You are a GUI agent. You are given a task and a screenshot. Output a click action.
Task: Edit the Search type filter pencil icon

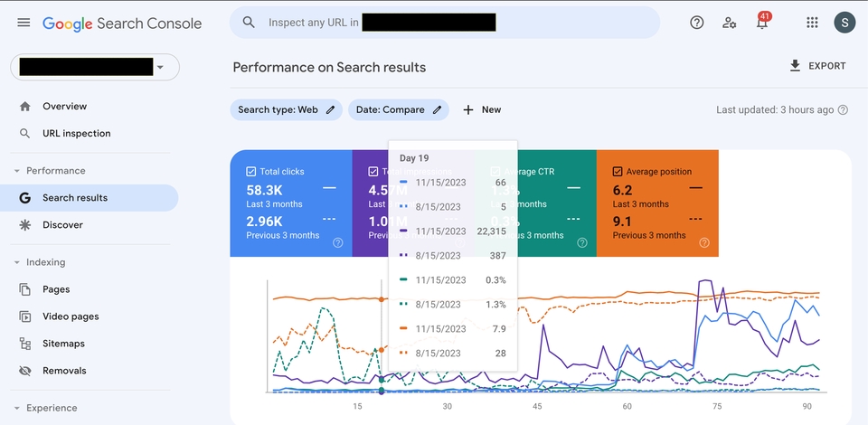tap(331, 109)
